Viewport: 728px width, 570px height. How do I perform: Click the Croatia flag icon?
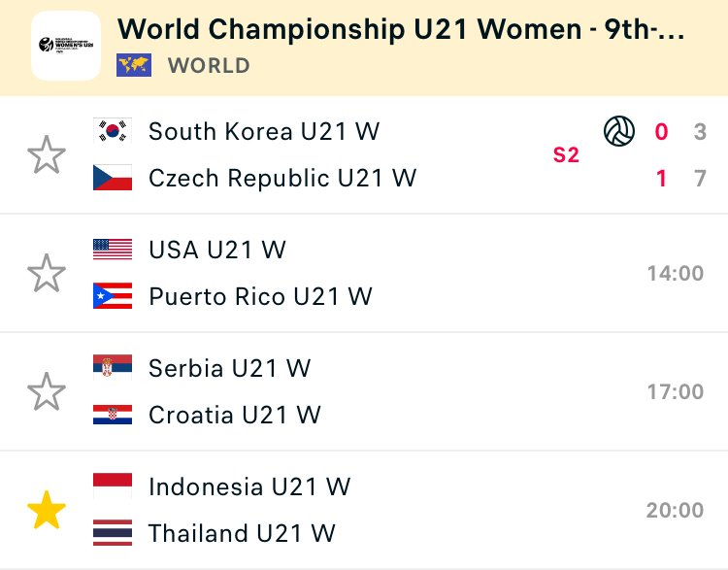click(x=113, y=415)
